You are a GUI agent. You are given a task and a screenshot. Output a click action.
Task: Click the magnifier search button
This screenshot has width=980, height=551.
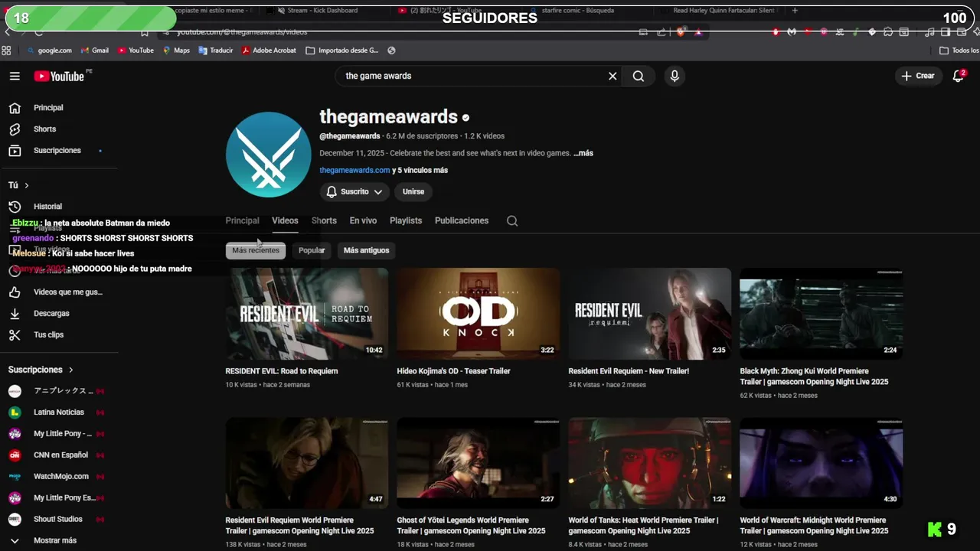[x=639, y=76]
